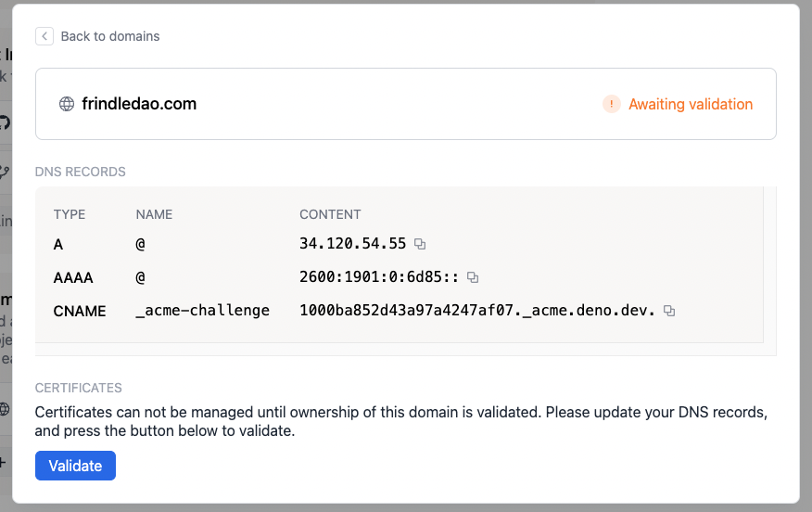Click the NAME column header
Viewport: 812px width, 512px height.
coord(154,214)
